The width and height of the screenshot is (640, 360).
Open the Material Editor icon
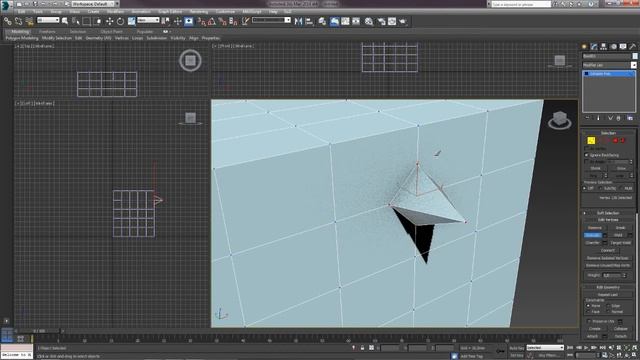click(369, 21)
